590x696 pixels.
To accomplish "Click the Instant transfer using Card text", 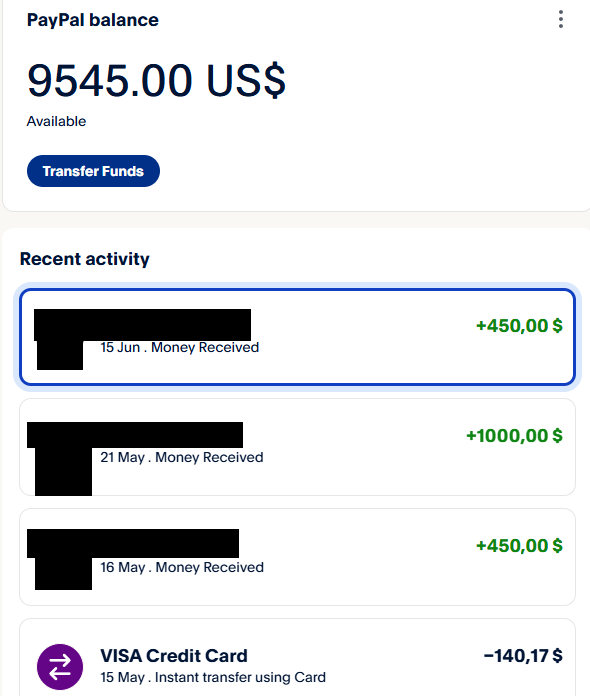I will click(x=240, y=677).
